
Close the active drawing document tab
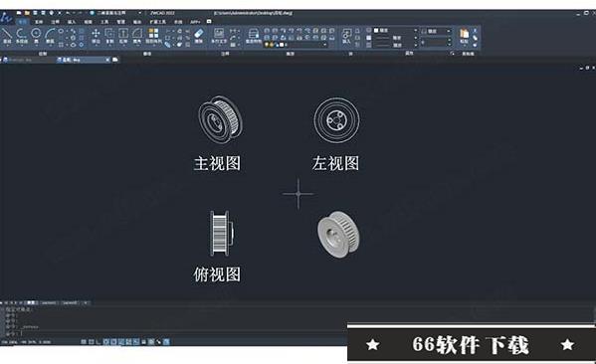[107, 60]
